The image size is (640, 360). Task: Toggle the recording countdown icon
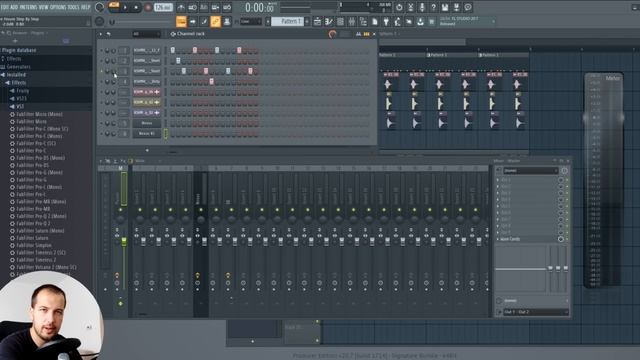pos(204,7)
